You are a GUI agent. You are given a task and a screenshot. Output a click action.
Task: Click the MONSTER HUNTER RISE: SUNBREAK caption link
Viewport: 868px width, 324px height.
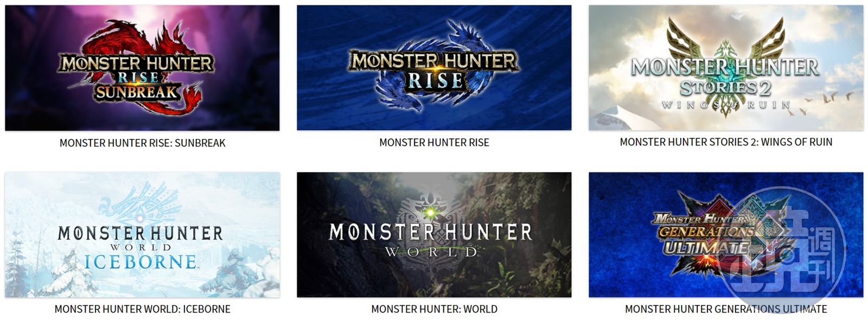tap(142, 143)
